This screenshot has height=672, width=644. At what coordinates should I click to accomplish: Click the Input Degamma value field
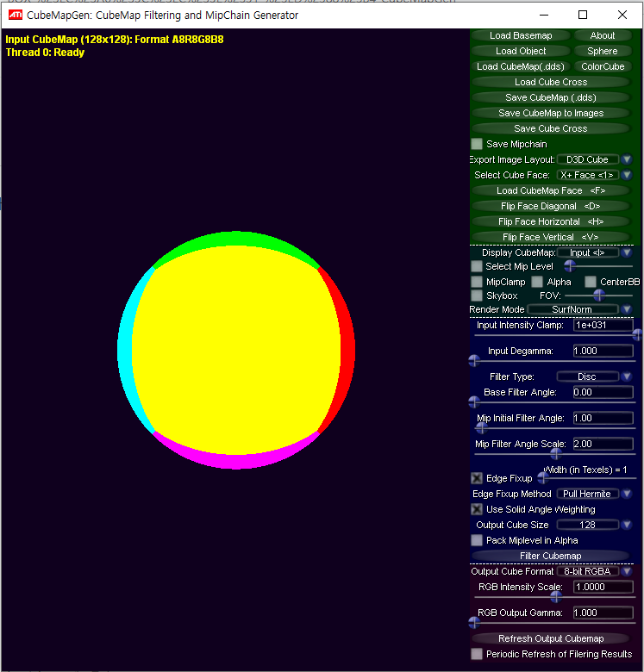coord(603,351)
